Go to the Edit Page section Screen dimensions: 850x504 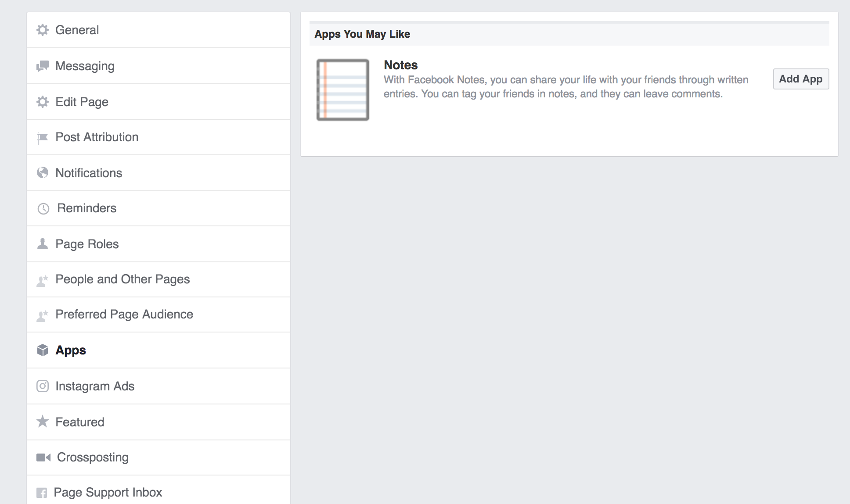[158, 102]
